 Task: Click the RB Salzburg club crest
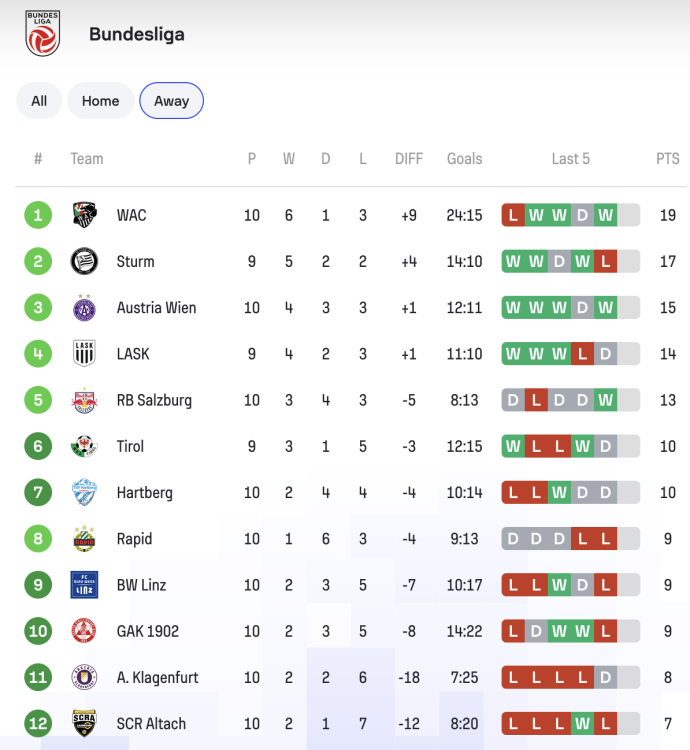[84, 400]
